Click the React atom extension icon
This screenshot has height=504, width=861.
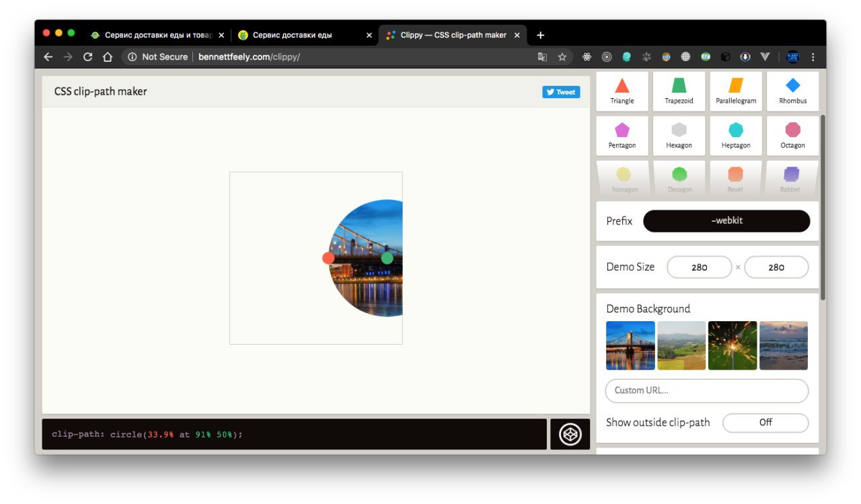(587, 57)
